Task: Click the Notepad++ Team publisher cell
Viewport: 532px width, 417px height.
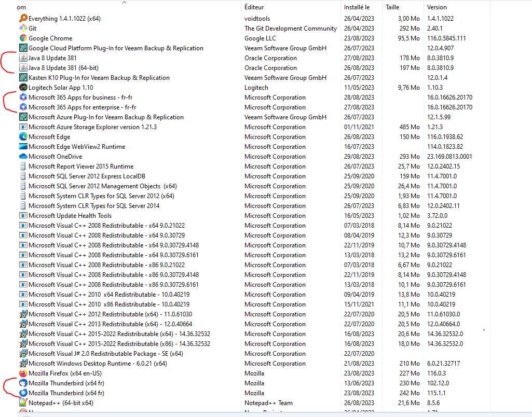Action: (268, 402)
